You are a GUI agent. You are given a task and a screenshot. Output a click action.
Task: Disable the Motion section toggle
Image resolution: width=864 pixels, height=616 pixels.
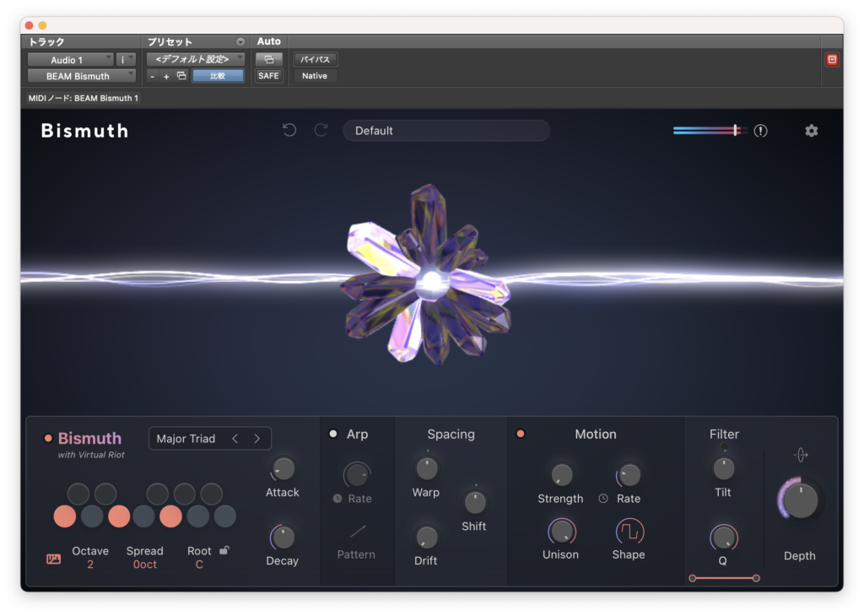(x=520, y=434)
